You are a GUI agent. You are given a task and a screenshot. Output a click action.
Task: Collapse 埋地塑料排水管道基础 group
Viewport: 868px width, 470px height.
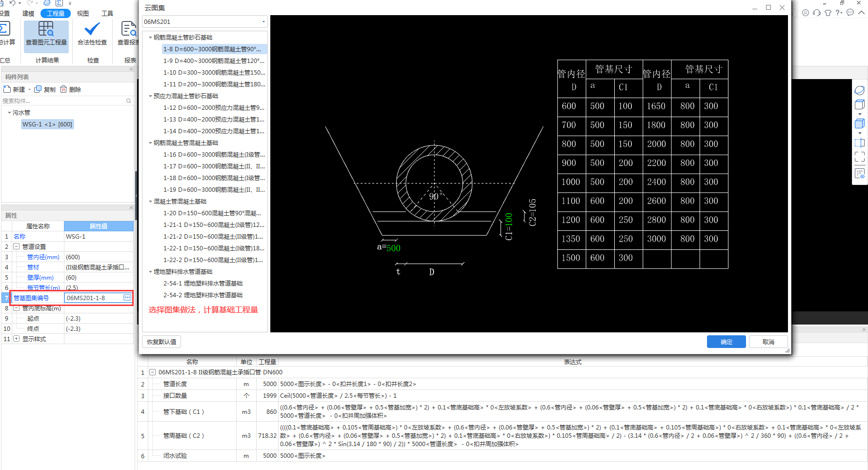point(150,271)
